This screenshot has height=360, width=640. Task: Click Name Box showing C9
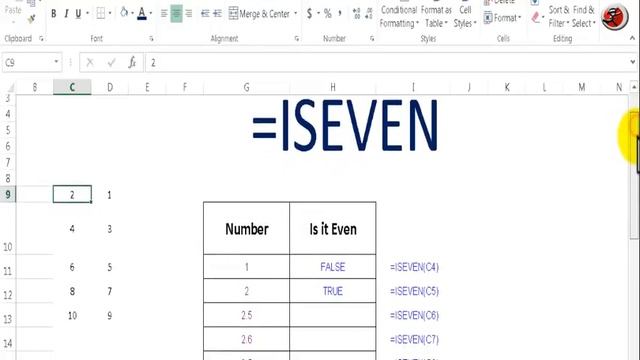tap(27, 62)
